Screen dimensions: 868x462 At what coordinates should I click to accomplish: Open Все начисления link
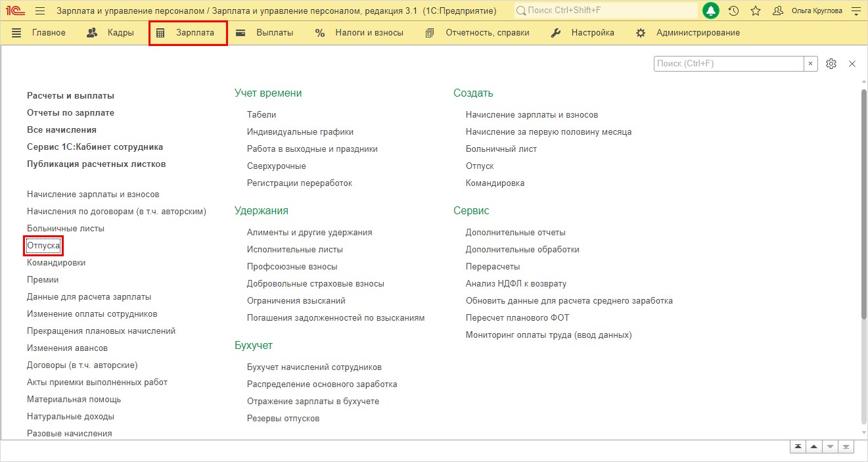[x=62, y=129]
